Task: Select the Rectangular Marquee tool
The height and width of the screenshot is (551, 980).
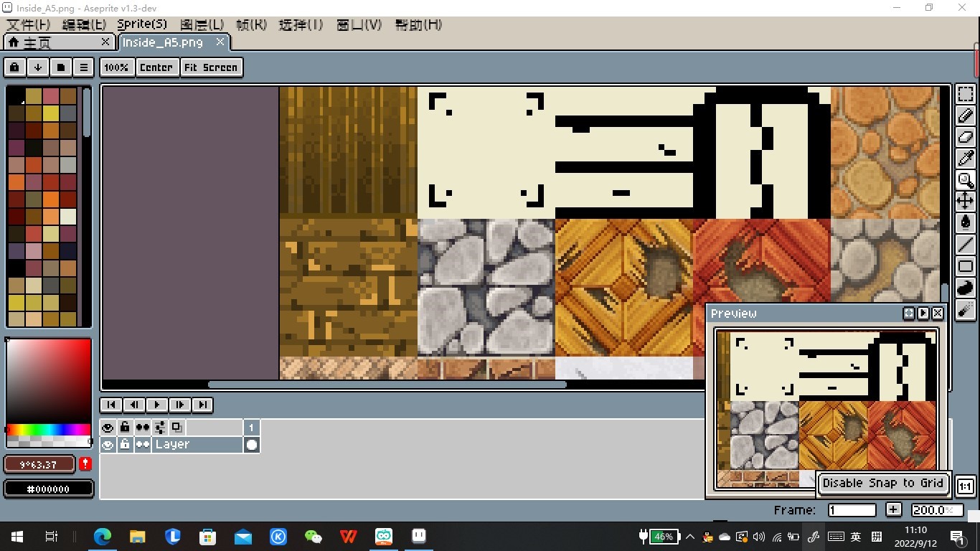Action: point(966,95)
